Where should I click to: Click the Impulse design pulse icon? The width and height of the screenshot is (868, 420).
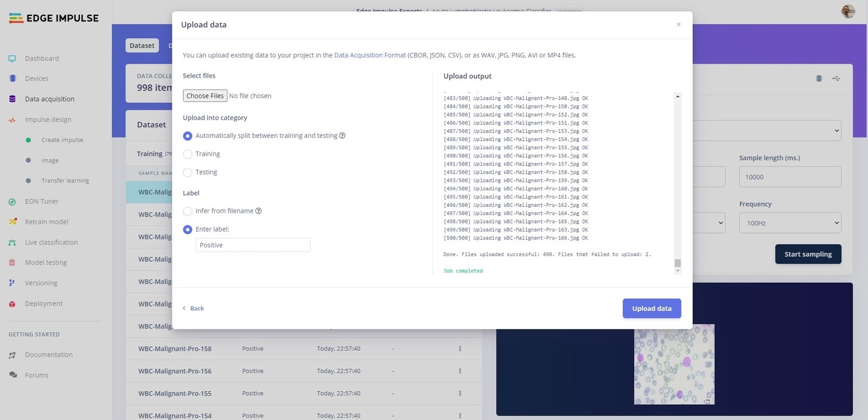point(12,120)
